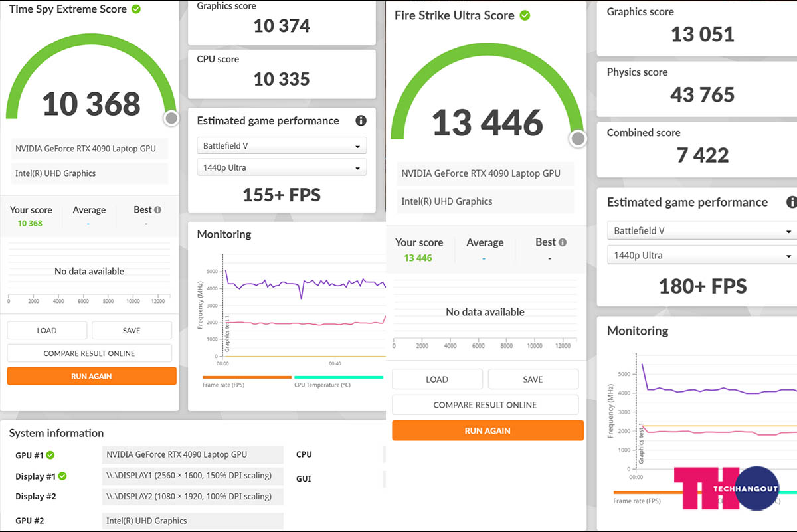797x532 pixels.
Task: Click COMPARE RESULT ONLINE in the Fire Strike panel
Action: coord(486,405)
